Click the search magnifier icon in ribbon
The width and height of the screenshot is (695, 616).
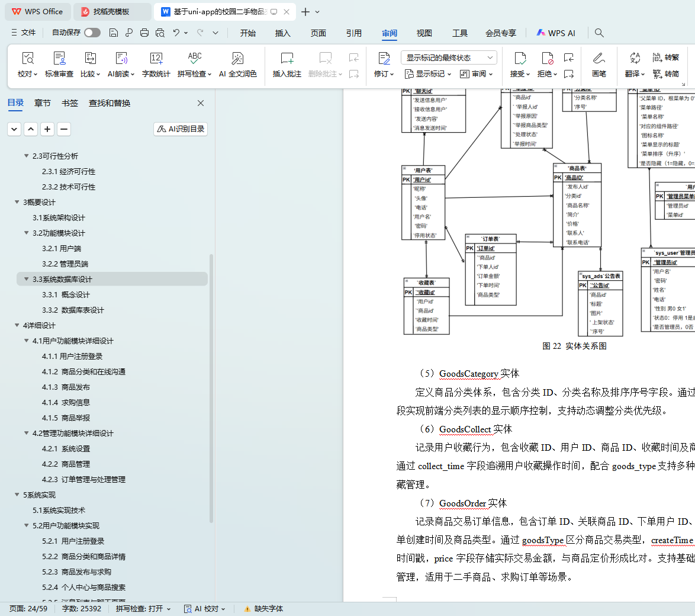pos(599,33)
